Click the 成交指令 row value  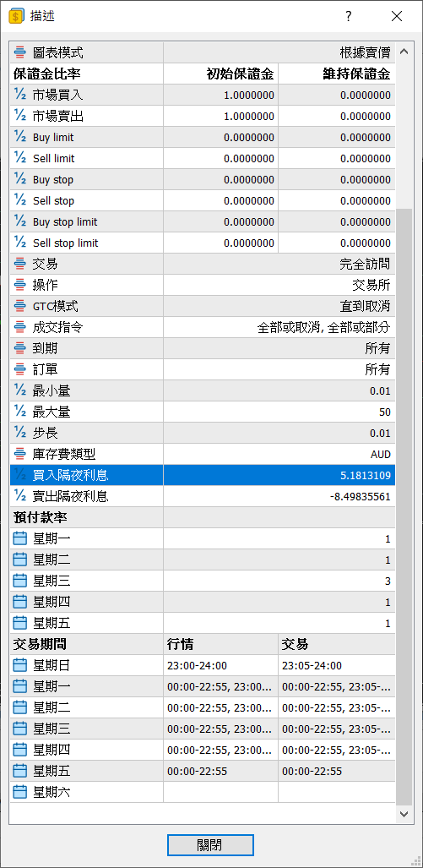(x=324, y=327)
